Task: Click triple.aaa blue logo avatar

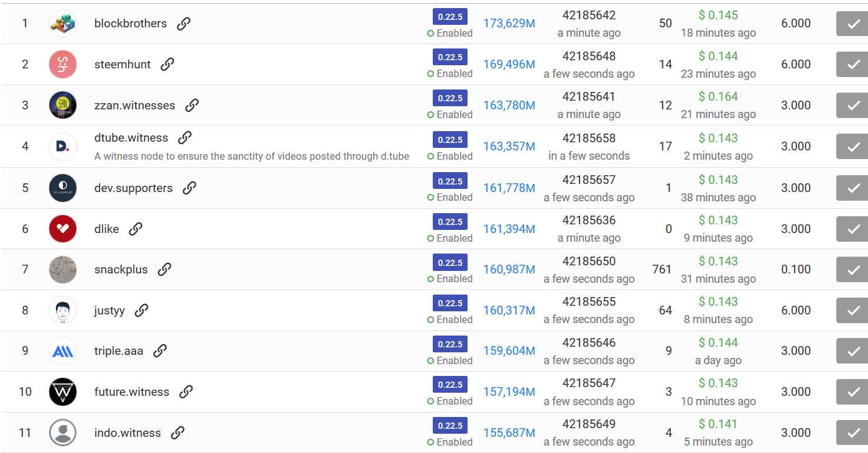Action: click(63, 351)
